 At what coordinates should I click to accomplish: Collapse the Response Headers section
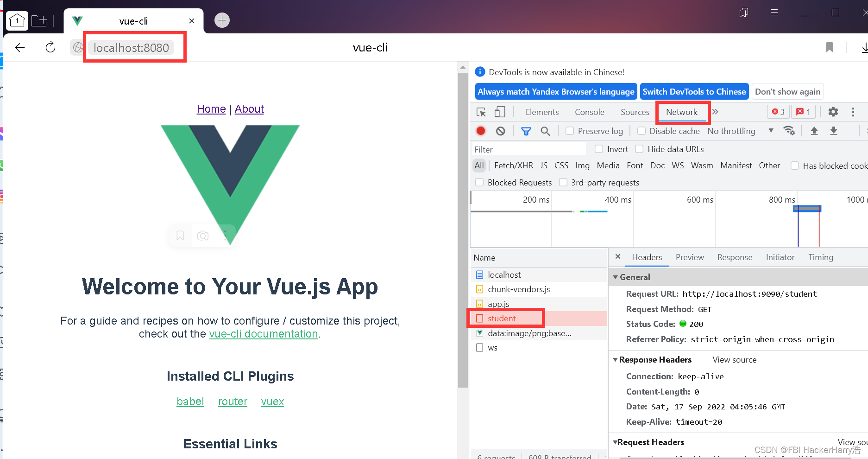[616, 359]
